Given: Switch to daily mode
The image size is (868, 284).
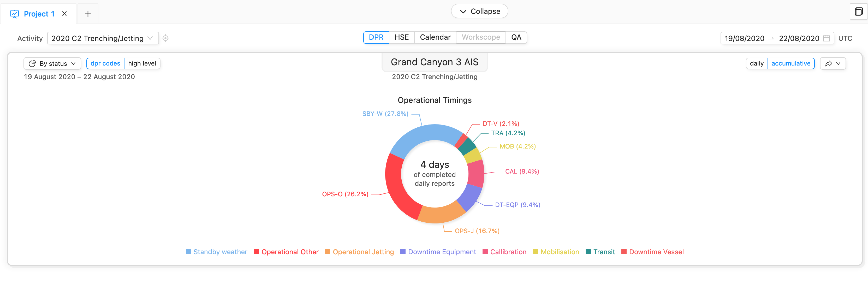Looking at the screenshot, I should [x=757, y=64].
